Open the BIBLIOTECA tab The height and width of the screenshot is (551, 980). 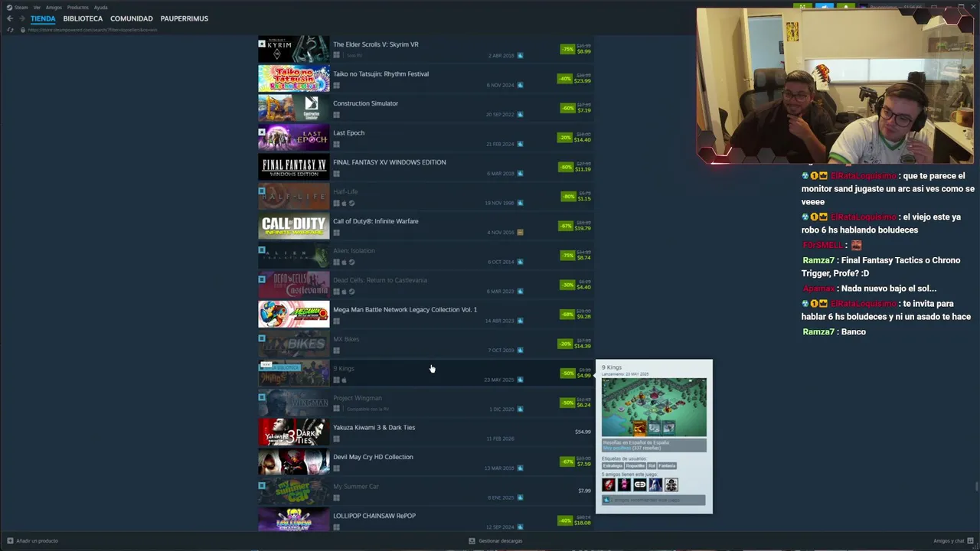[83, 18]
